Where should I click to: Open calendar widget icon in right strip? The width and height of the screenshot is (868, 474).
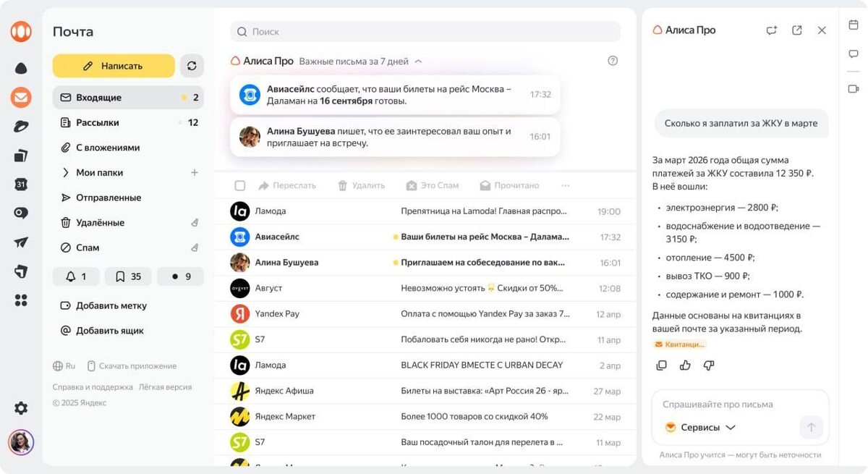(x=854, y=25)
